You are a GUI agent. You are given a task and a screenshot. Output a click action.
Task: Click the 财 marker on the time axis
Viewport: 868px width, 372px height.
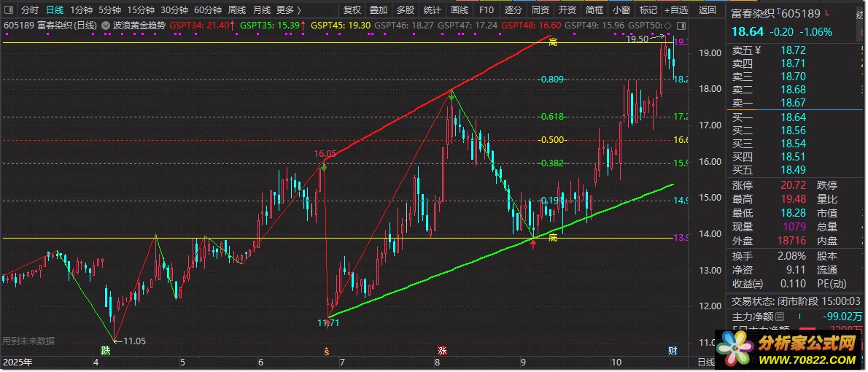(673, 350)
